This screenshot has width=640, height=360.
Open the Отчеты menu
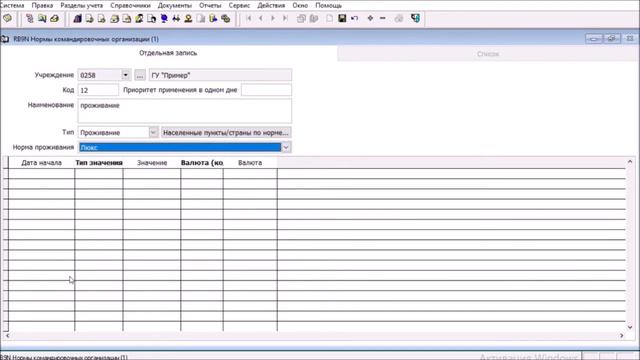210,5
